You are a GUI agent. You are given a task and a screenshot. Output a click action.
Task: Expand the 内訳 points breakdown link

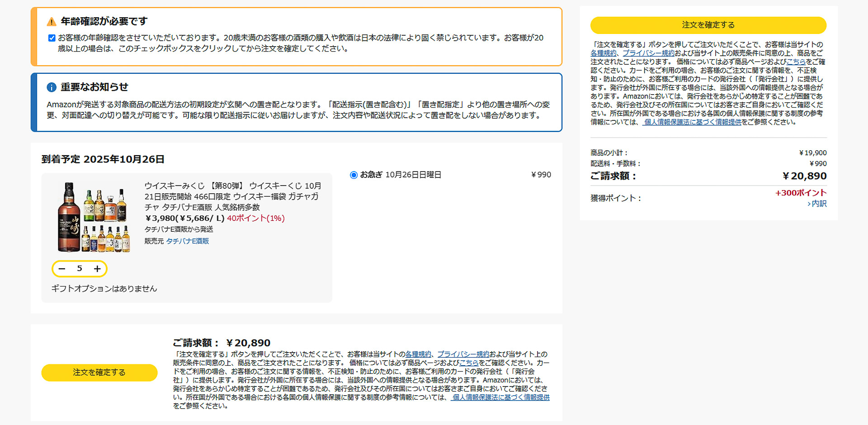(x=819, y=204)
